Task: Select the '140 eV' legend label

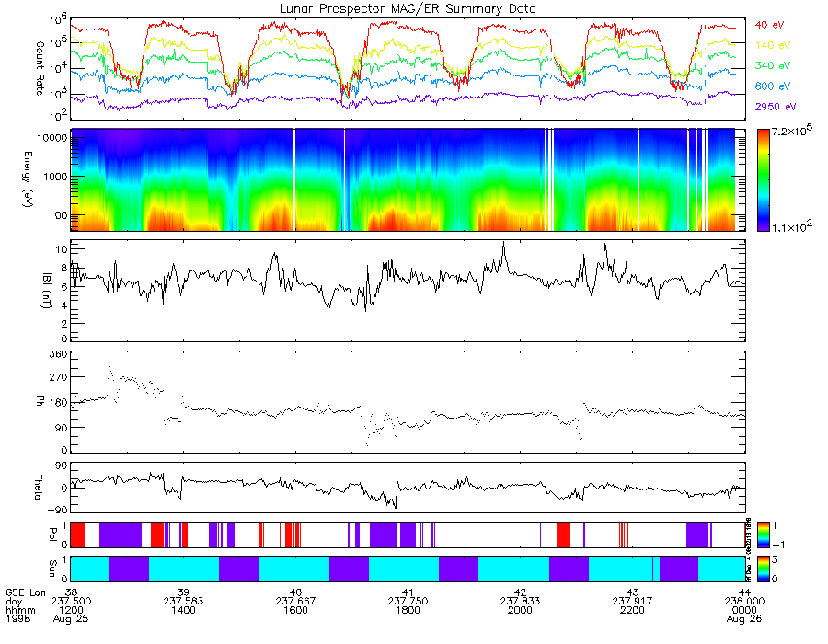Action: pos(773,45)
